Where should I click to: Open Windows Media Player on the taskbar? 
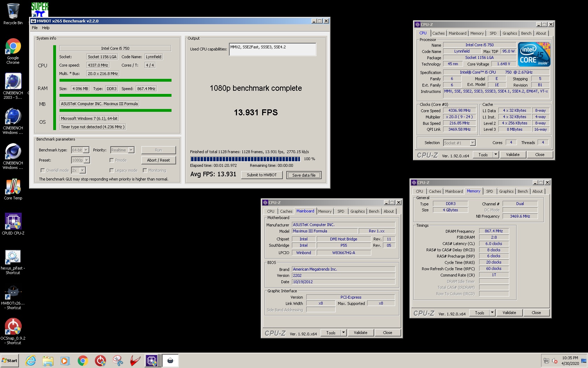coord(65,361)
